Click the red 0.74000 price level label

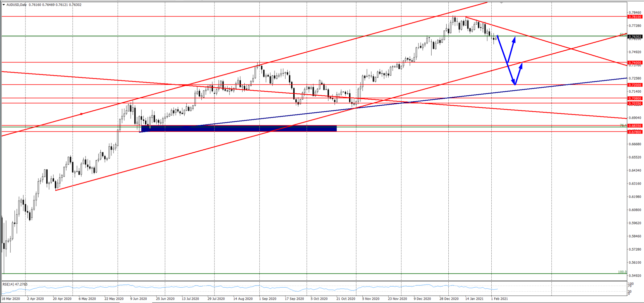(635, 63)
